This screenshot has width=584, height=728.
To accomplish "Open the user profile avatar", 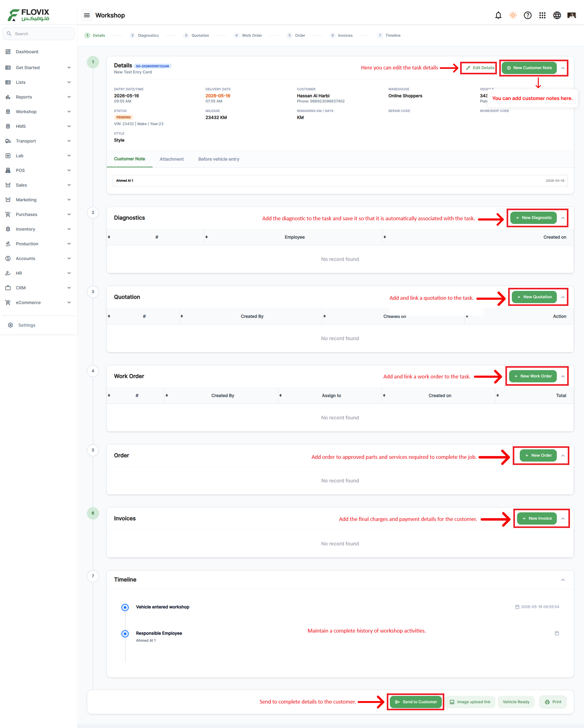I will coord(571,15).
